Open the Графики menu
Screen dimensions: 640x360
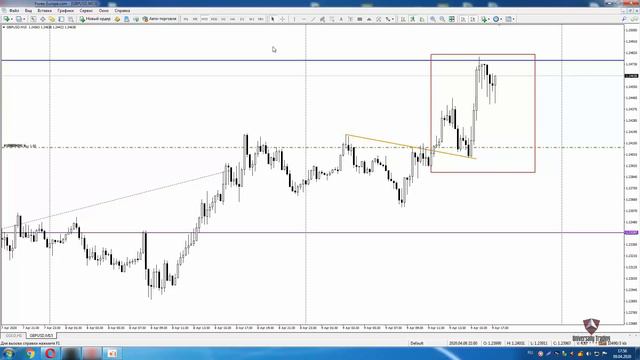click(65, 11)
